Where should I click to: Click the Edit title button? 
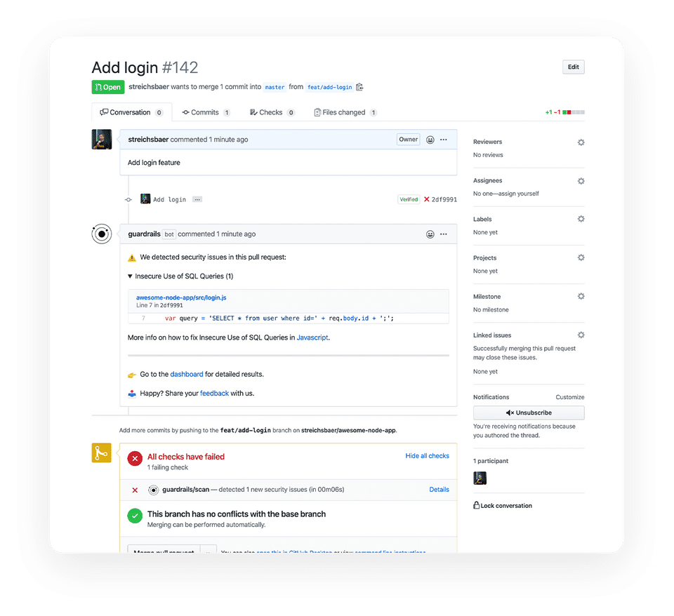[573, 67]
